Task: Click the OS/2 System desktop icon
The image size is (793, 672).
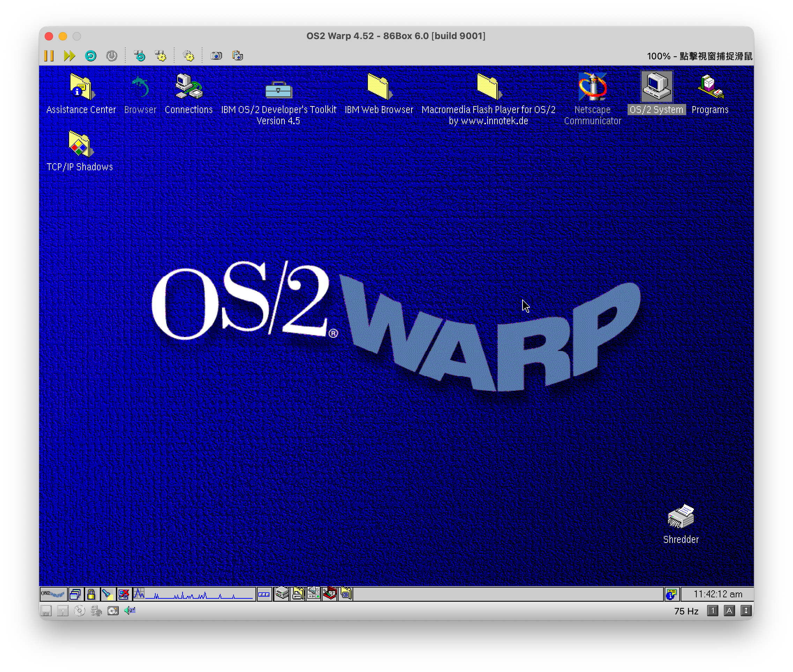Action: [657, 87]
